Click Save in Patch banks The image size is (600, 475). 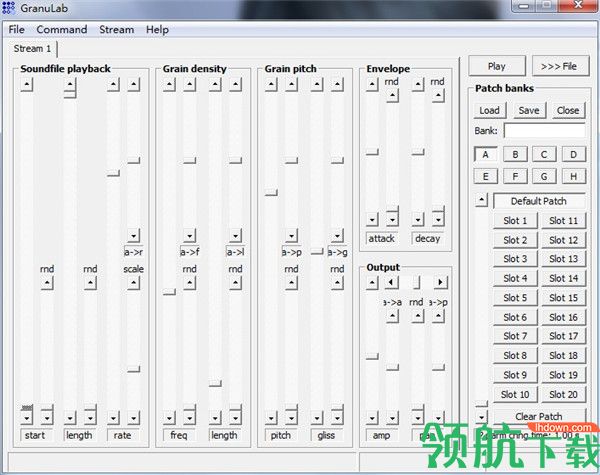click(529, 110)
